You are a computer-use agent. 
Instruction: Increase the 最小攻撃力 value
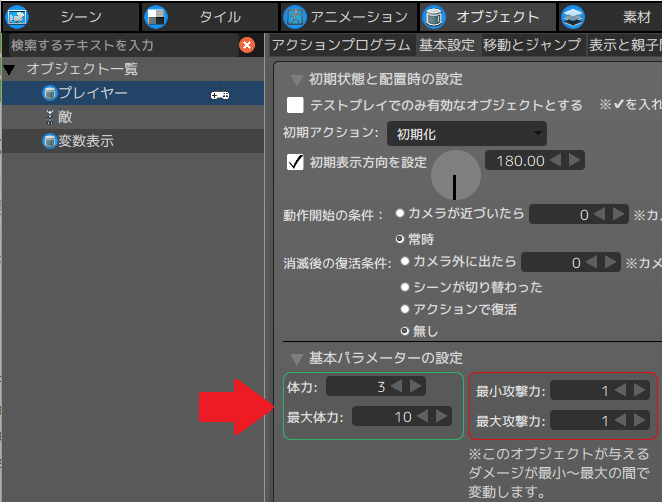[x=639, y=390]
